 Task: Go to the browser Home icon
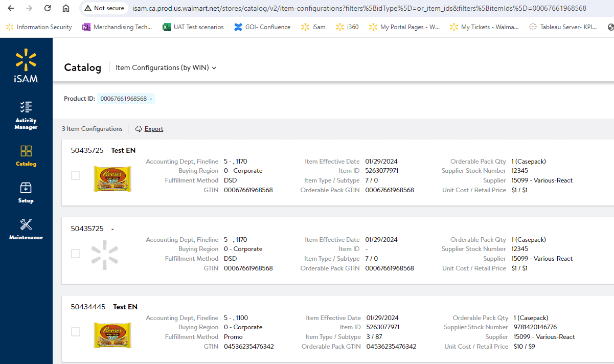pos(66,8)
